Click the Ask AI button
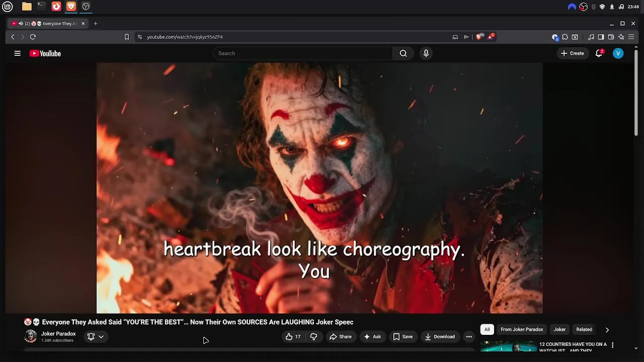 pyautogui.click(x=372, y=337)
